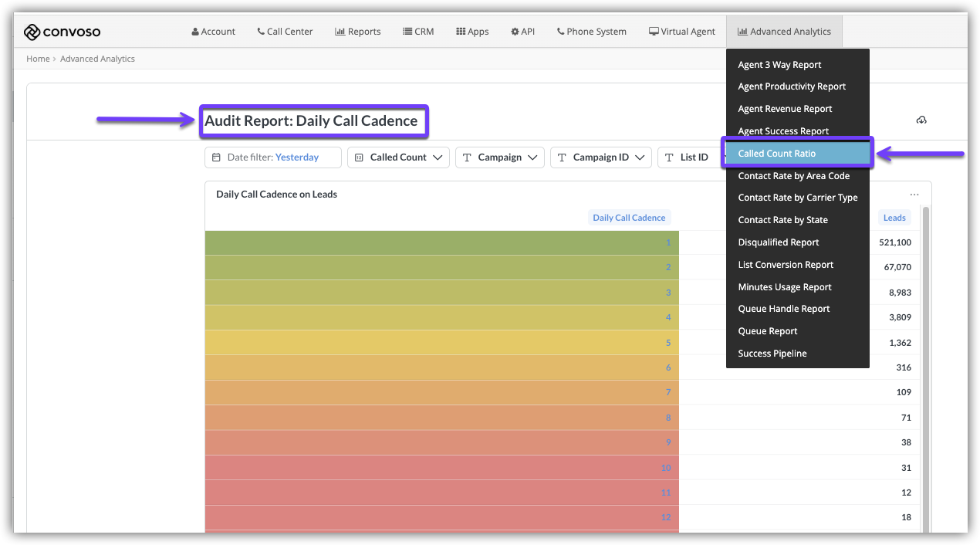Click the cloud download icon
Viewport: 980px width, 545px height.
(x=921, y=120)
